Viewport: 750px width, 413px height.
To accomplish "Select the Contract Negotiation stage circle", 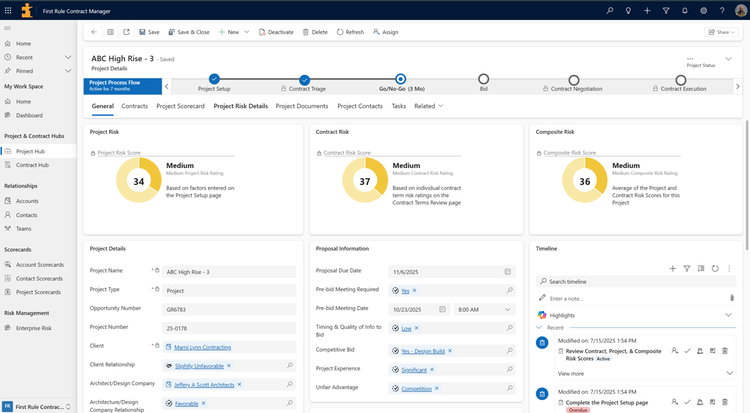I will pyautogui.click(x=574, y=80).
